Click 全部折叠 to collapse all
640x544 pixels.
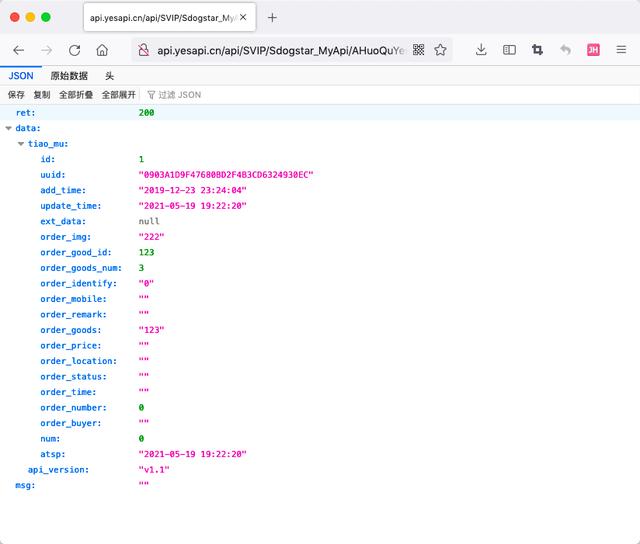[76, 95]
